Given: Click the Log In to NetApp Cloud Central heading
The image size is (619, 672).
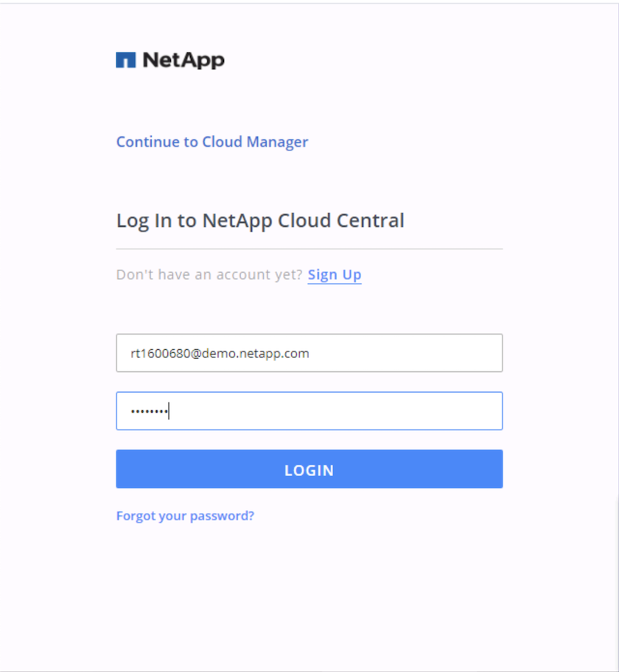Looking at the screenshot, I should (260, 220).
